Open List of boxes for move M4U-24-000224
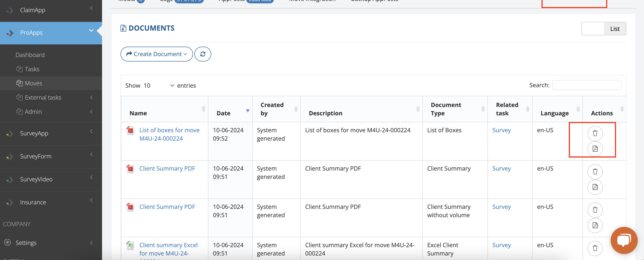 (169, 134)
